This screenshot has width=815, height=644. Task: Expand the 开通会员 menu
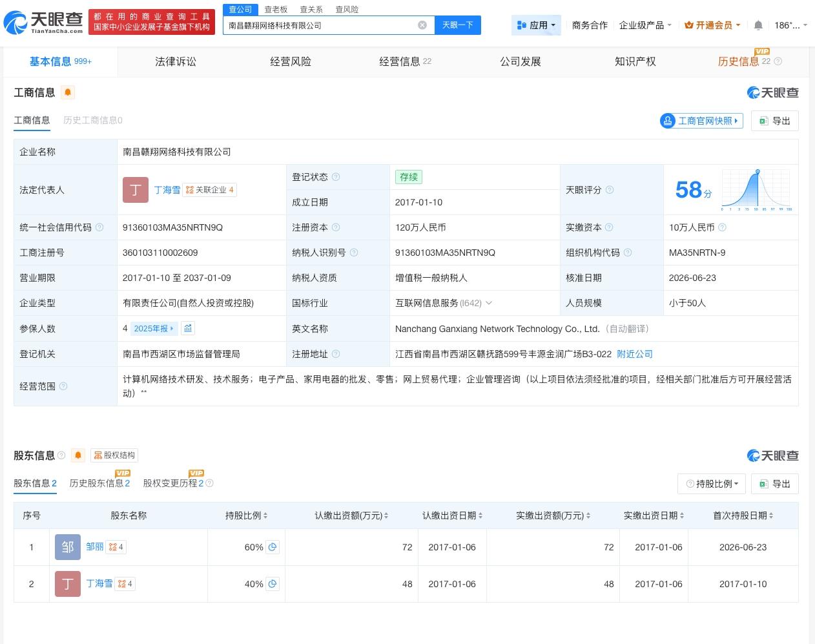point(712,25)
